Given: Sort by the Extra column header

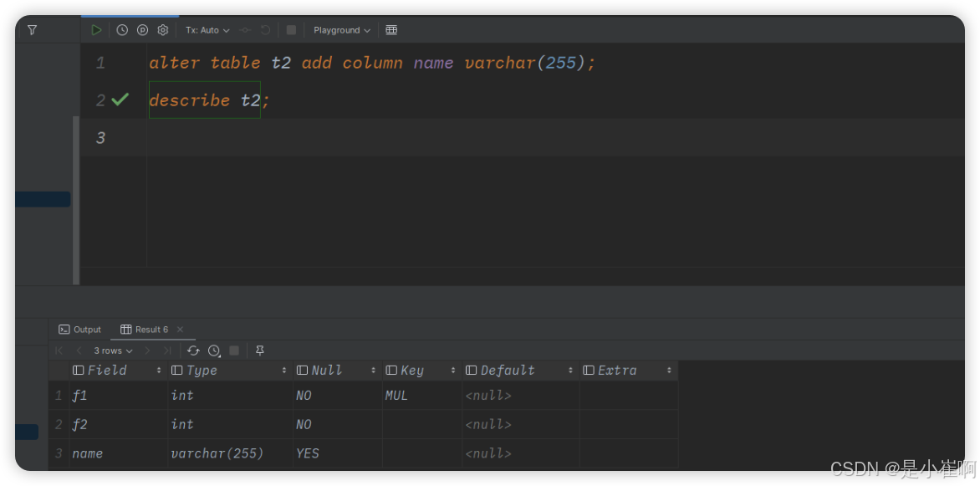Looking at the screenshot, I should coord(629,371).
